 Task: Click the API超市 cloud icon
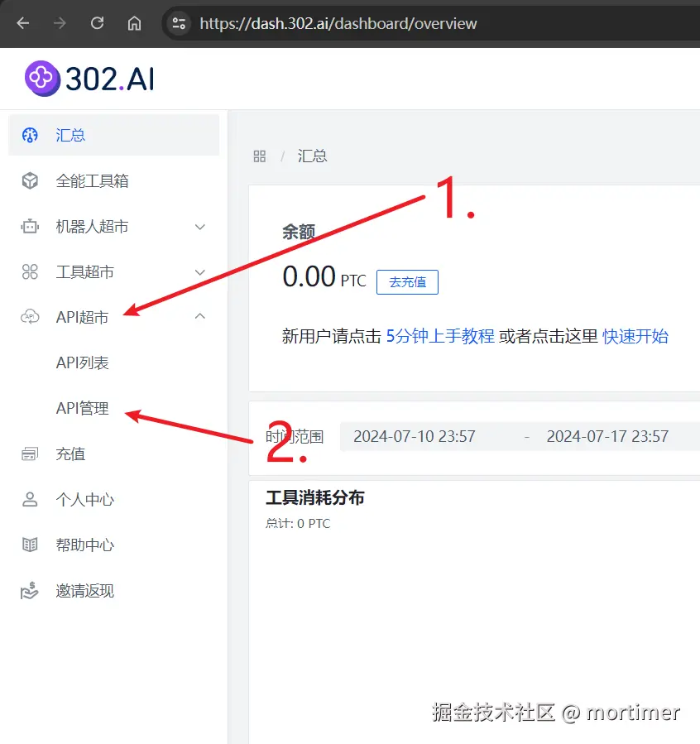30,316
